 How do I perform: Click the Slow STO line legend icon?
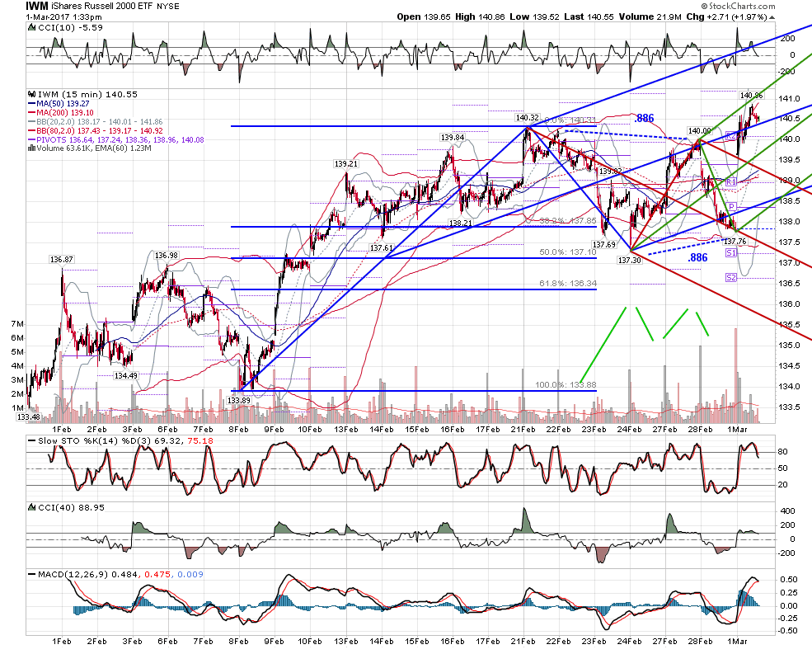click(x=32, y=441)
